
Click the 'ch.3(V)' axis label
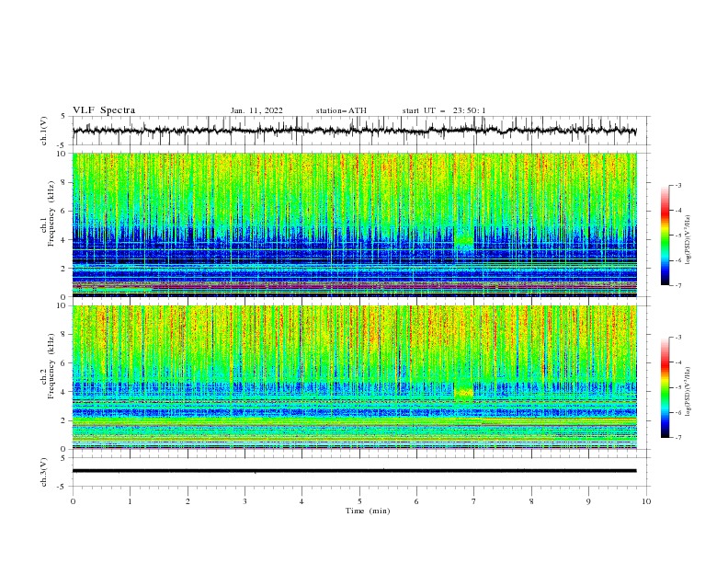click(x=44, y=472)
